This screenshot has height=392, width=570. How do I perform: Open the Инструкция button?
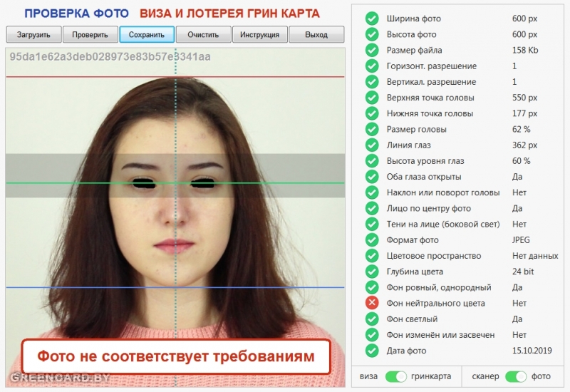[259, 34]
